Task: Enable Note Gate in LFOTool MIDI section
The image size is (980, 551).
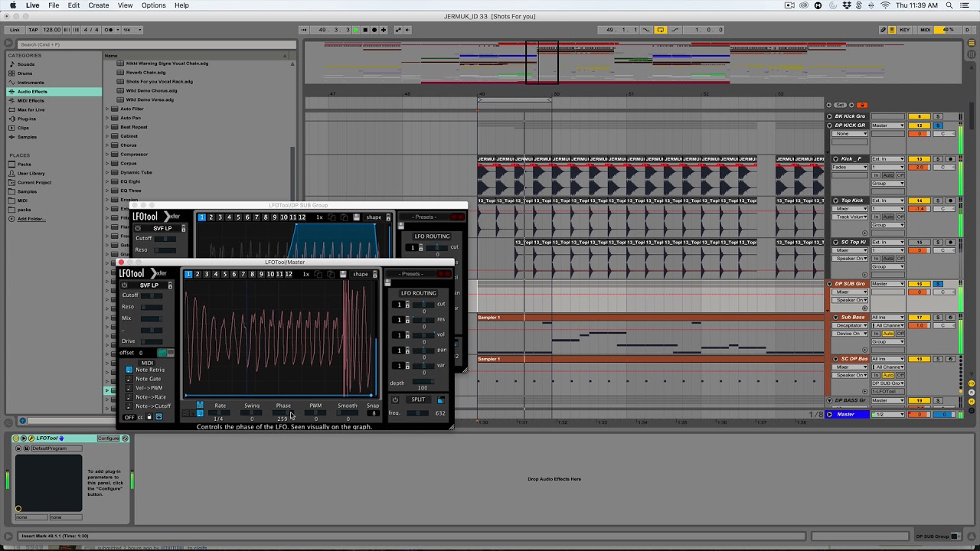Action: click(x=129, y=379)
